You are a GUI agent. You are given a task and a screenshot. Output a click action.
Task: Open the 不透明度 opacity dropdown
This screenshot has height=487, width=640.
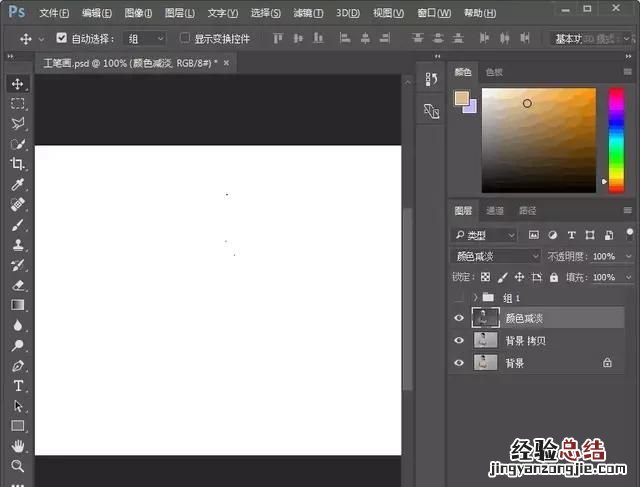pos(628,256)
